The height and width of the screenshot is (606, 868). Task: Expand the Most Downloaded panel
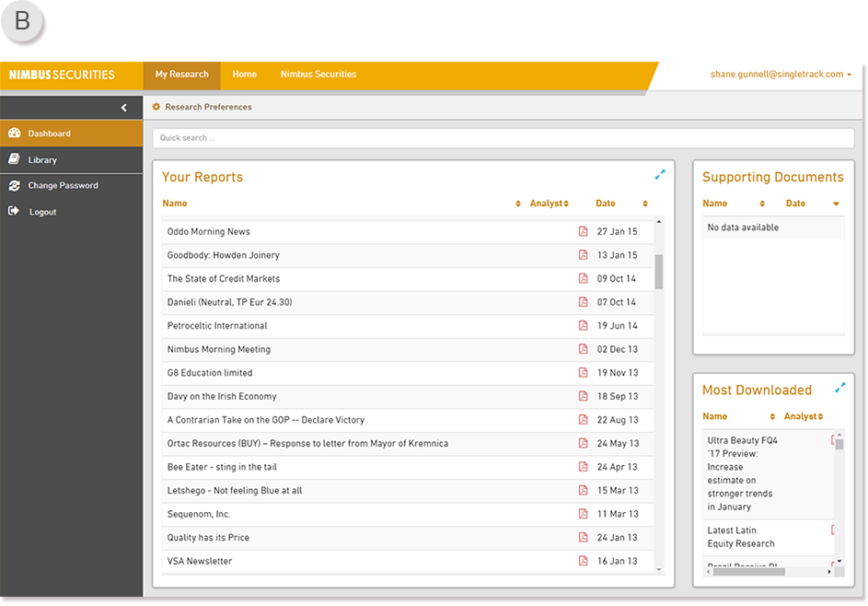tap(839, 388)
